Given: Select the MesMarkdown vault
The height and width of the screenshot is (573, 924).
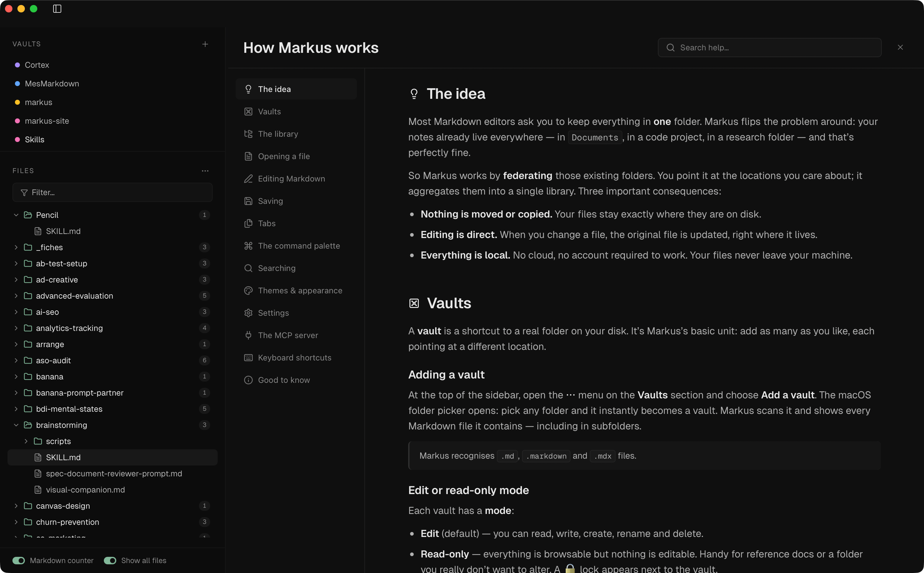Looking at the screenshot, I should pos(112,83).
